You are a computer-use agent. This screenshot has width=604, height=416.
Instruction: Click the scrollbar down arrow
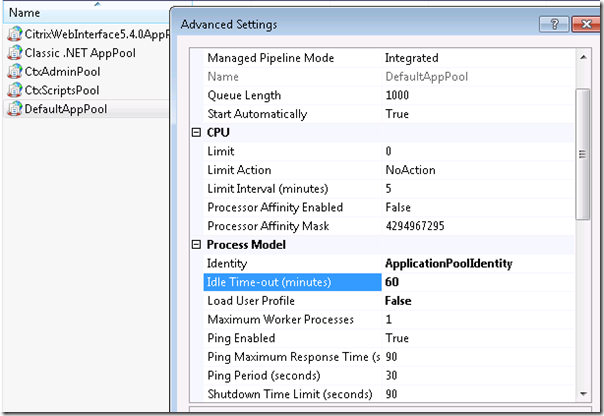583,394
